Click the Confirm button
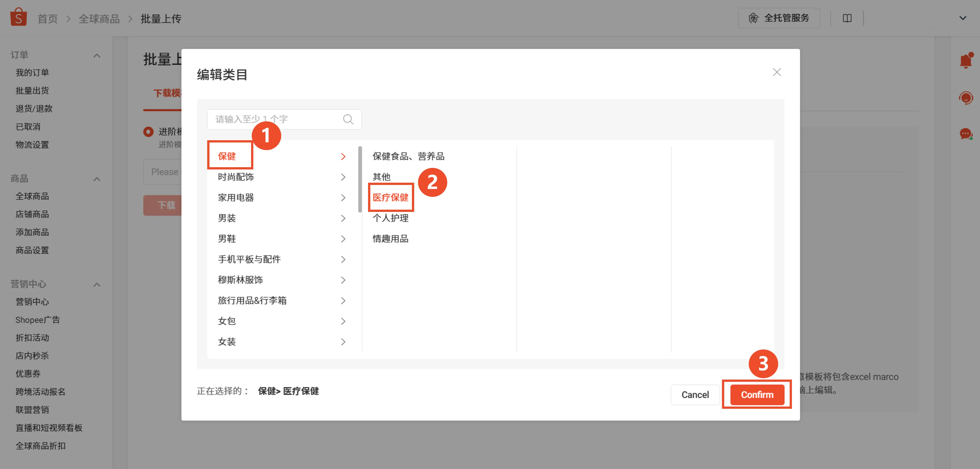This screenshot has width=980, height=469. (x=757, y=395)
